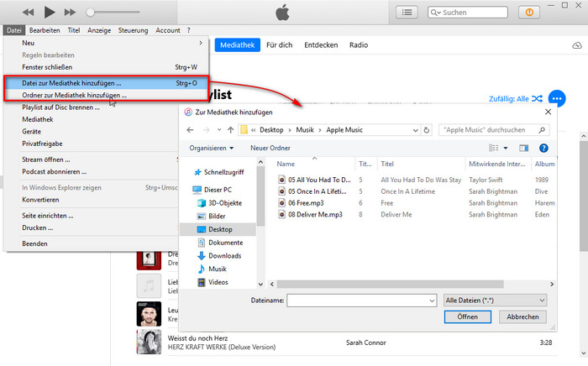Screen dimensions: 588x366
Task: Click the refresh icon in address bar
Action: tap(427, 130)
